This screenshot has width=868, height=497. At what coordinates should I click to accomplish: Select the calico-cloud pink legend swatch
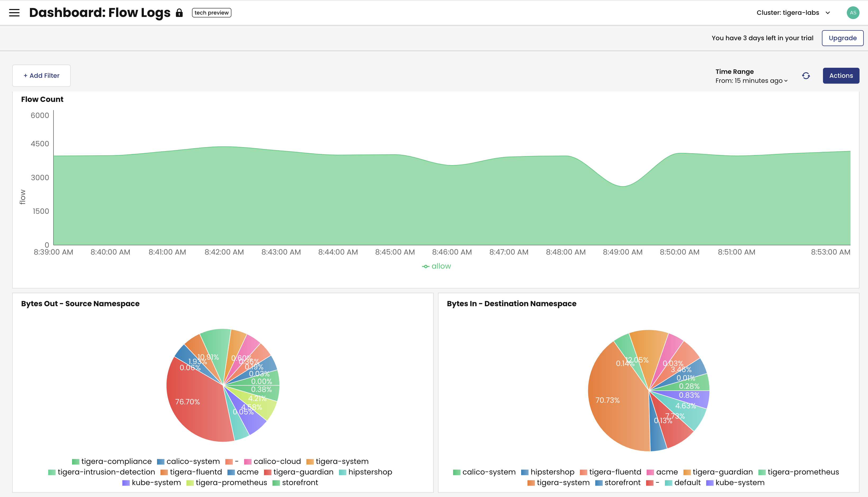pos(248,461)
